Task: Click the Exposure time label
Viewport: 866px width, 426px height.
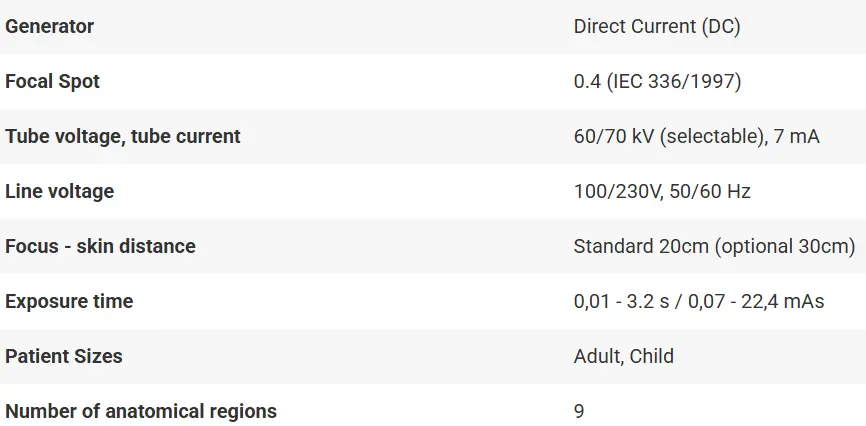Action: [x=69, y=301]
